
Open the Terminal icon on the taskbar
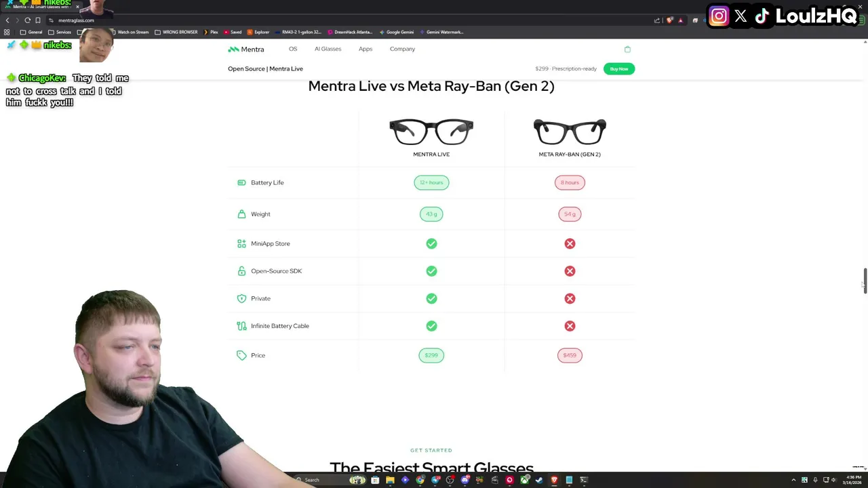tap(584, 480)
